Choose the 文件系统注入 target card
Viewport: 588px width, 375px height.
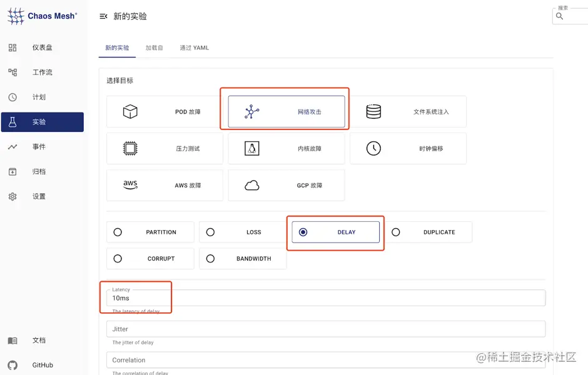pos(408,111)
